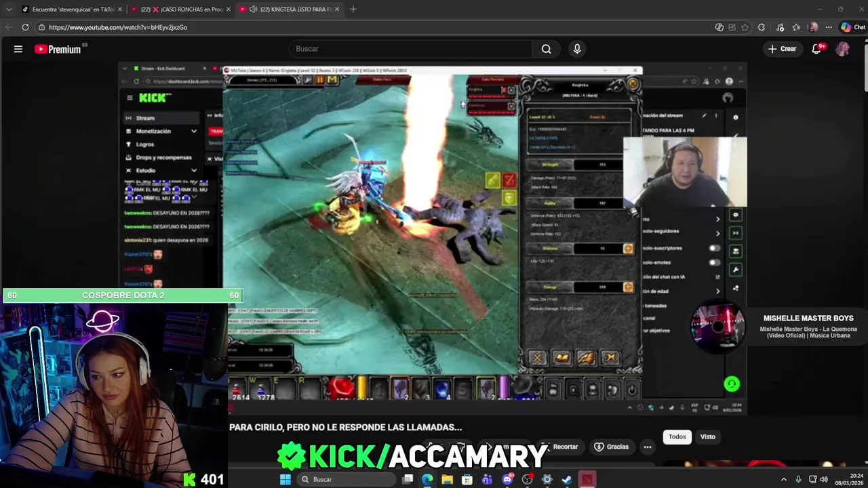The width and height of the screenshot is (868, 488).
Task: Close the CASO RONCHAS tab
Action: click(x=228, y=9)
